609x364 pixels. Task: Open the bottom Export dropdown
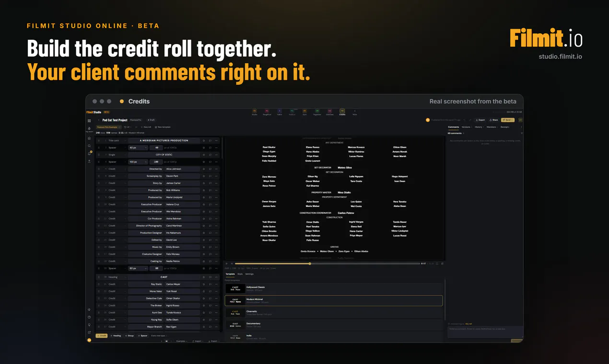214,341
